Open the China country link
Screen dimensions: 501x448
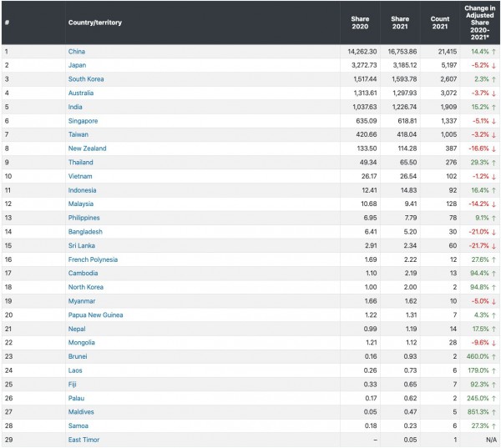tap(77, 52)
